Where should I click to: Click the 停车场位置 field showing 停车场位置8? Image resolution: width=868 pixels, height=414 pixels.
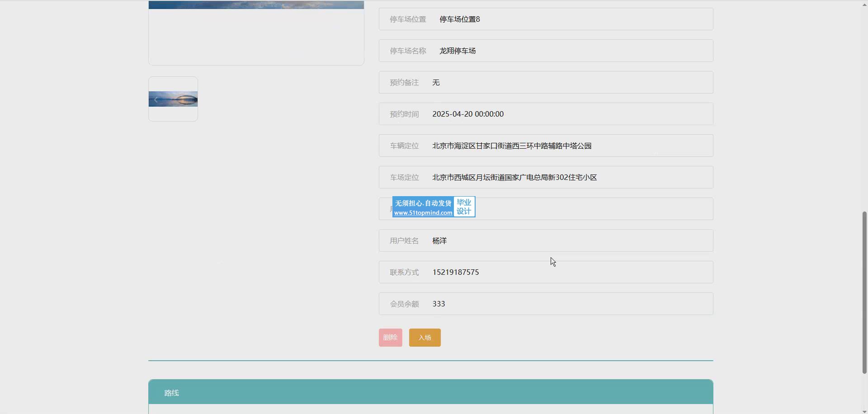[x=546, y=19]
